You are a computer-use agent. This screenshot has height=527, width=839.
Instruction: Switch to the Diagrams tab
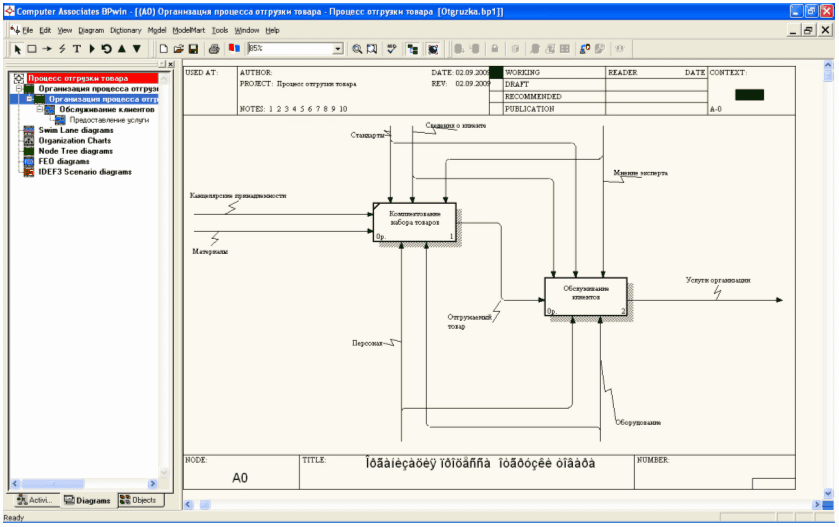(87, 500)
